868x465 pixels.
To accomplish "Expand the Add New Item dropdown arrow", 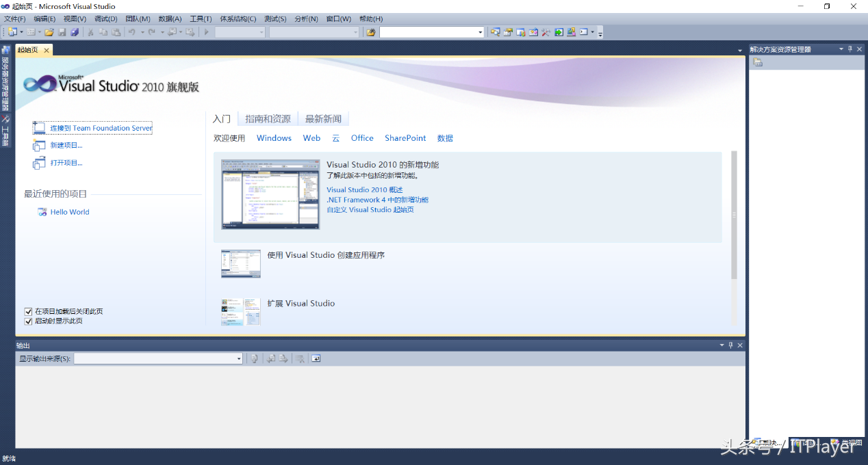I will point(40,32).
